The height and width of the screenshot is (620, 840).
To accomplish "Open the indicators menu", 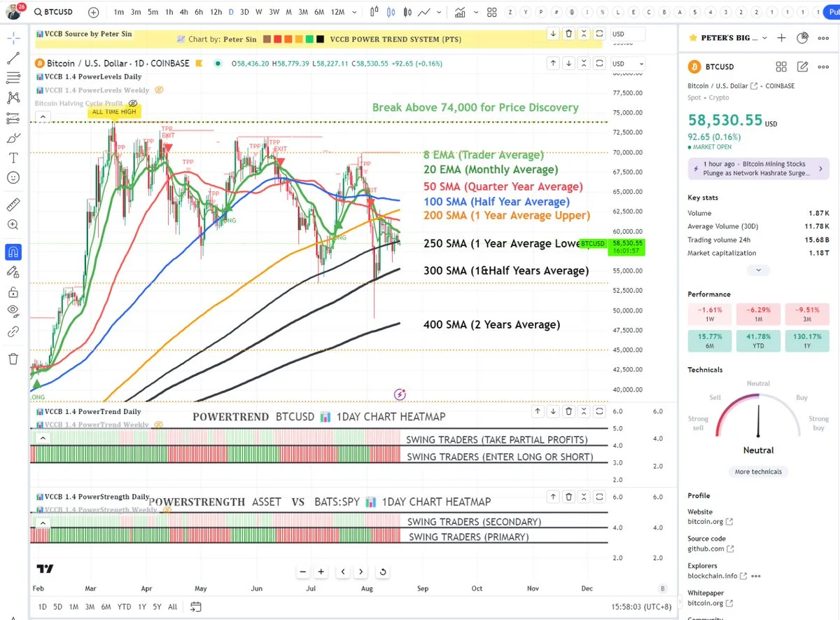I will [x=460, y=13].
